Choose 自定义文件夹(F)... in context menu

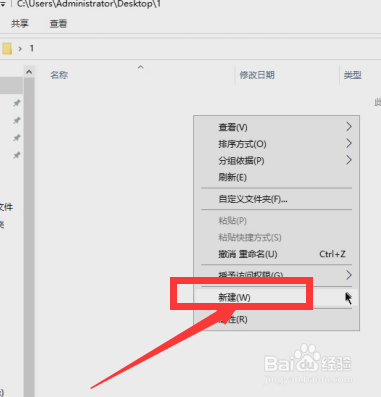point(277,199)
